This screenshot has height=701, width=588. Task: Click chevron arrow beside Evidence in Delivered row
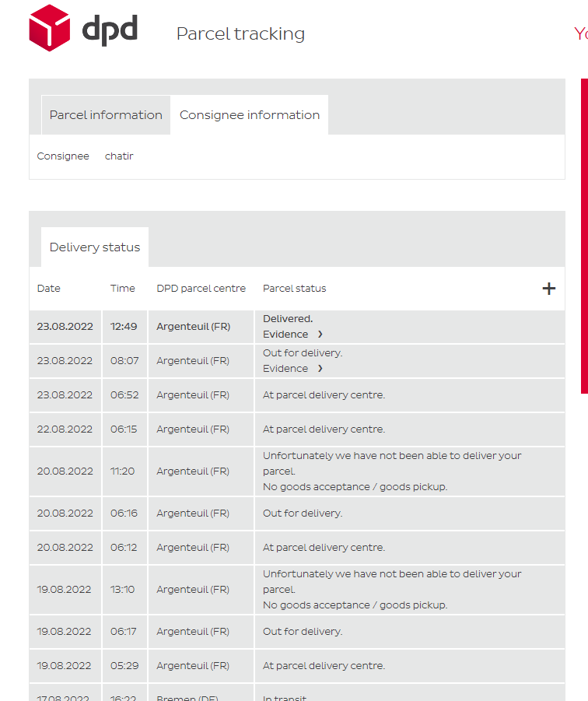[x=320, y=335]
